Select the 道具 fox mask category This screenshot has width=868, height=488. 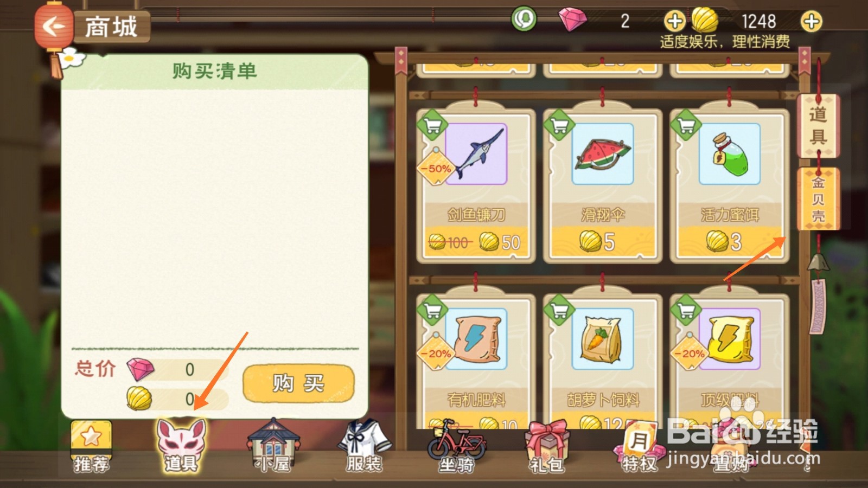click(x=181, y=445)
